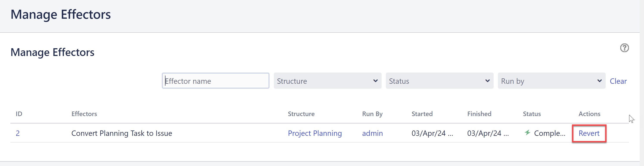Click the Finished column header
Screen dimensions: 644x166
pos(479,114)
